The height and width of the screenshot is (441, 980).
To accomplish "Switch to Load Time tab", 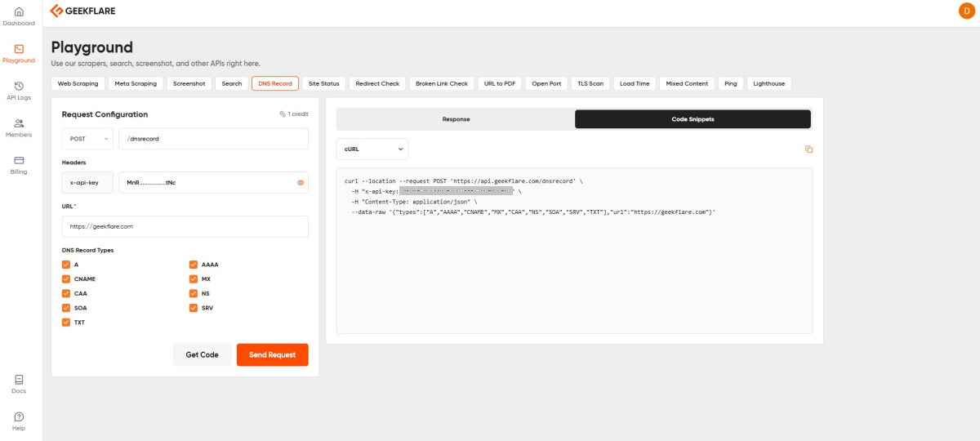I will (635, 83).
